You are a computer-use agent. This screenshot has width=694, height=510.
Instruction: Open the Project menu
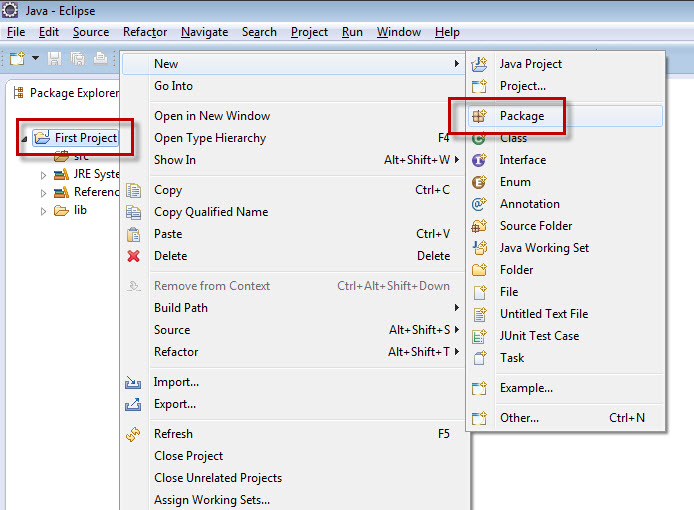309,32
